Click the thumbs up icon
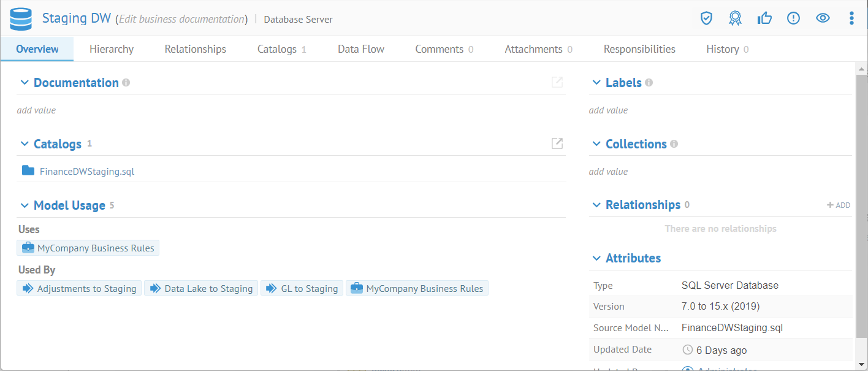This screenshot has height=371, width=868. (764, 18)
